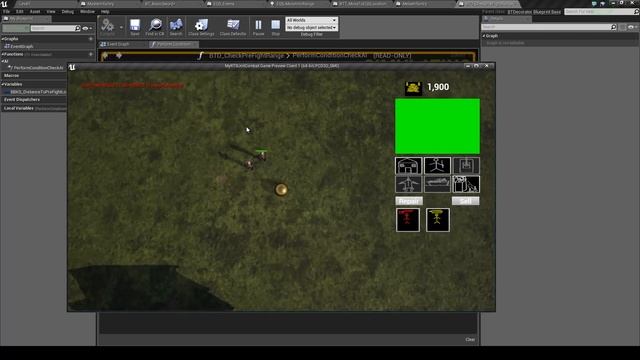Collapse the Graphs section

[x=3, y=39]
